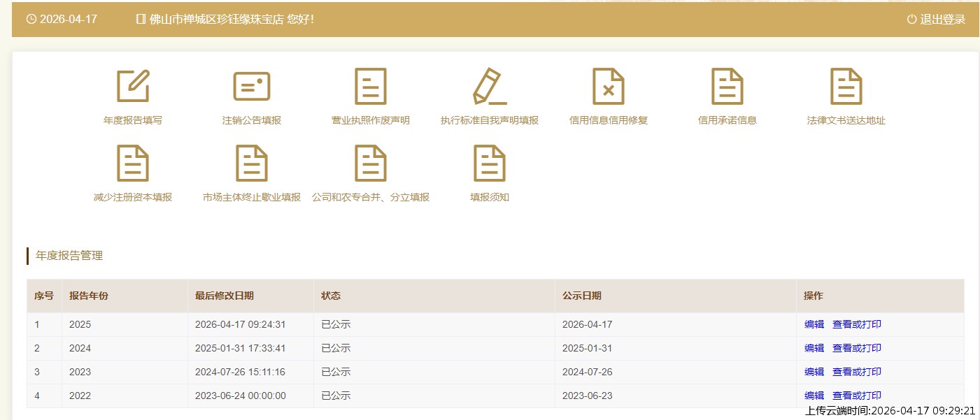Open 营业执照作废声明 document icon
This screenshot has width=980, height=420.
[371, 87]
